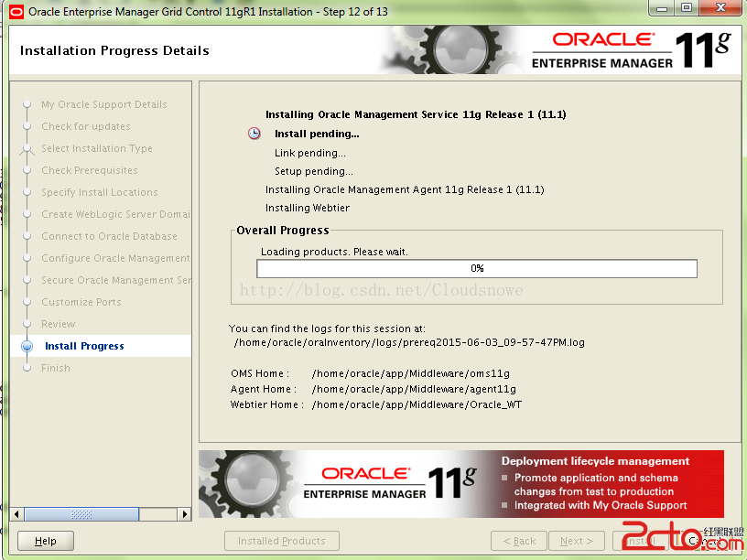This screenshot has width=747, height=560.
Task: Select the Review step
Action: click(58, 324)
